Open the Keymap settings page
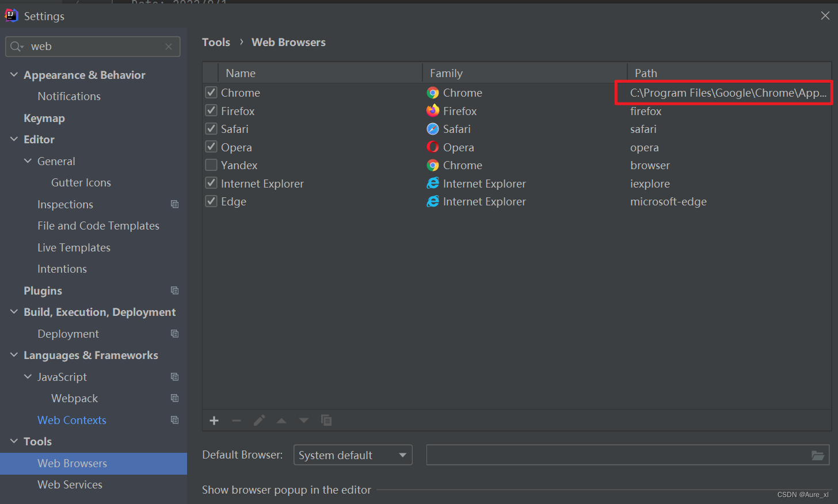The height and width of the screenshot is (504, 838). (x=44, y=118)
